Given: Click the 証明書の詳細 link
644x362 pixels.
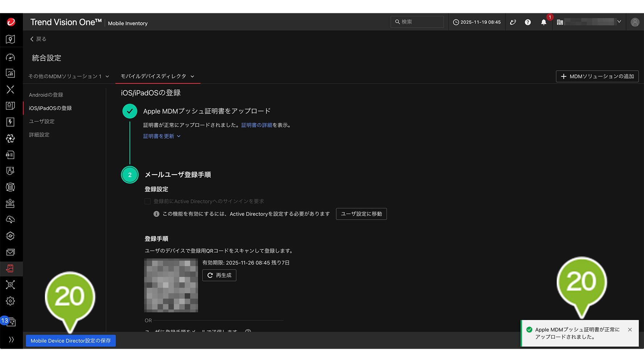Looking at the screenshot, I should 256,125.
